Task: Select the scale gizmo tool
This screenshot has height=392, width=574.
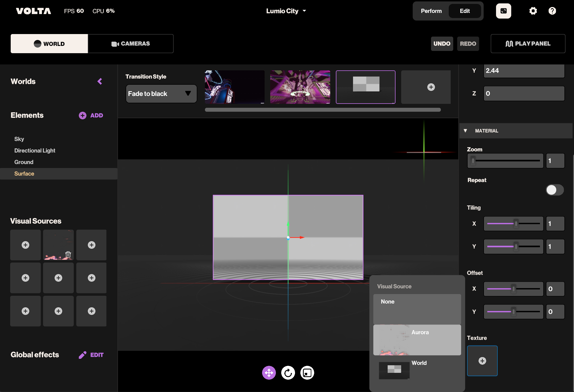Action: (307, 373)
